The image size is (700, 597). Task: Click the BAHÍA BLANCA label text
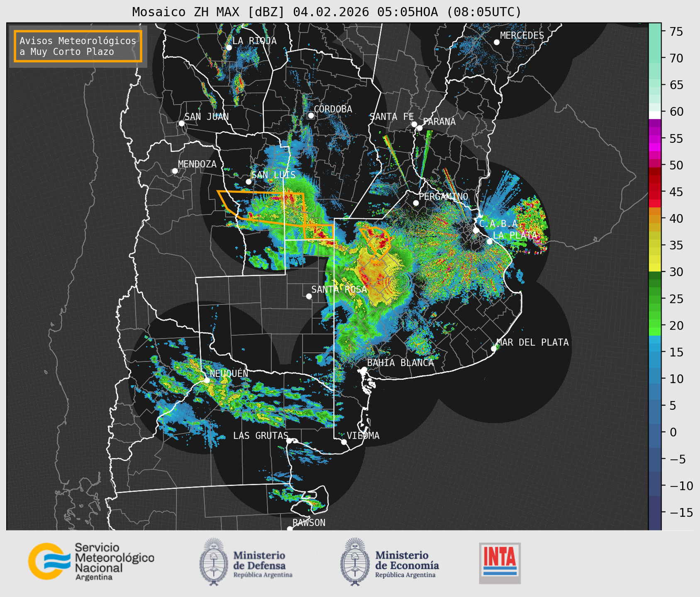(400, 363)
